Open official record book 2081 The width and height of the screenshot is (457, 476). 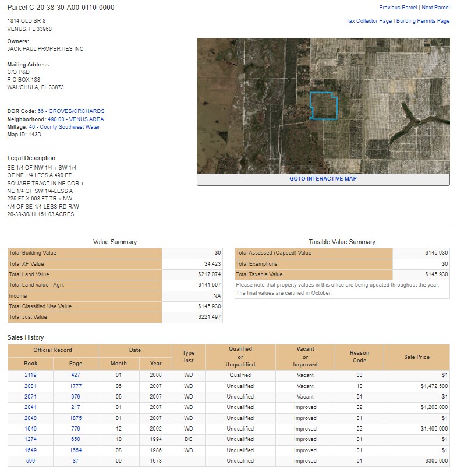click(x=30, y=386)
